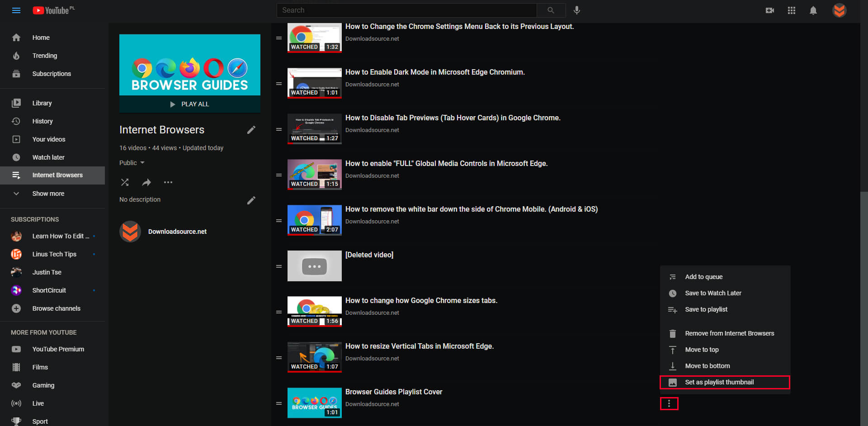Click the Linus Tech Tips channel avatar

[16, 254]
